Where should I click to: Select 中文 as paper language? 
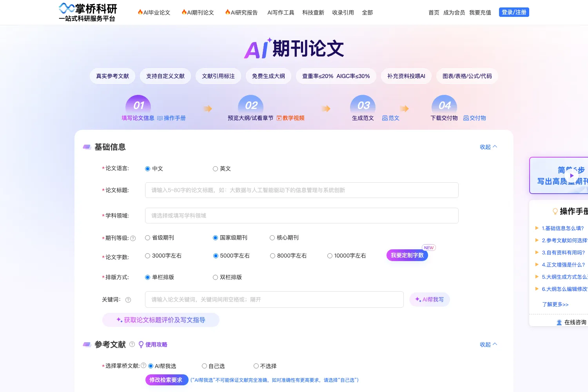coord(148,169)
